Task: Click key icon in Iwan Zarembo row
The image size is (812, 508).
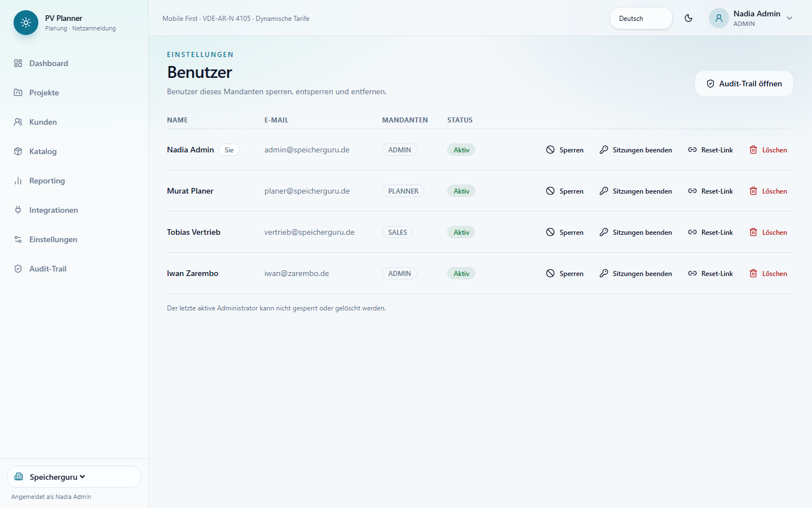Action: [x=604, y=273]
